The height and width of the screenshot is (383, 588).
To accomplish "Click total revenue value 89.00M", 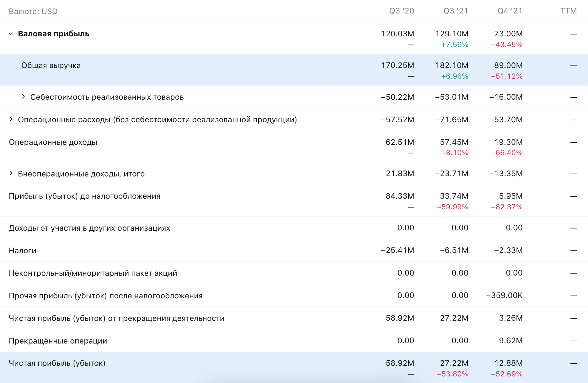I will pos(508,66).
